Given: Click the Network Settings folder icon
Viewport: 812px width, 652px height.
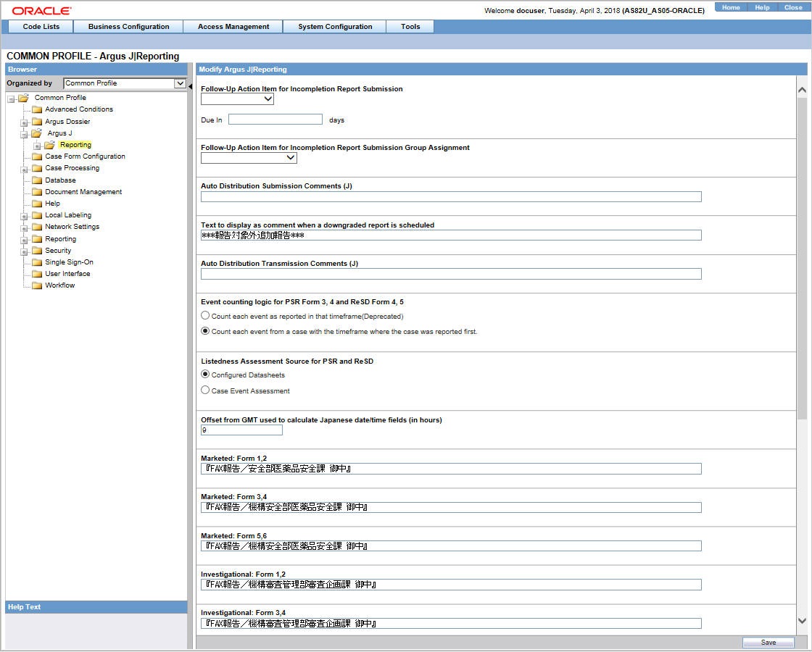Looking at the screenshot, I should (37, 227).
